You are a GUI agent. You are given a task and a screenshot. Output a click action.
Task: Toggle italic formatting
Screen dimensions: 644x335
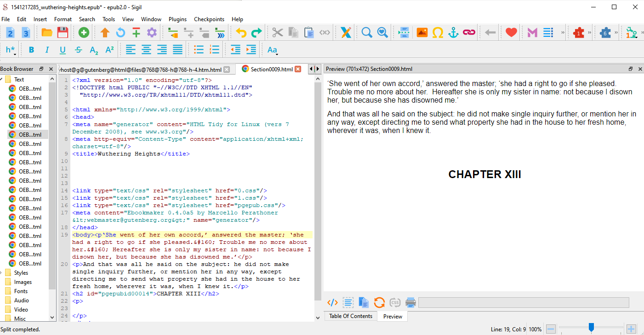[47, 50]
